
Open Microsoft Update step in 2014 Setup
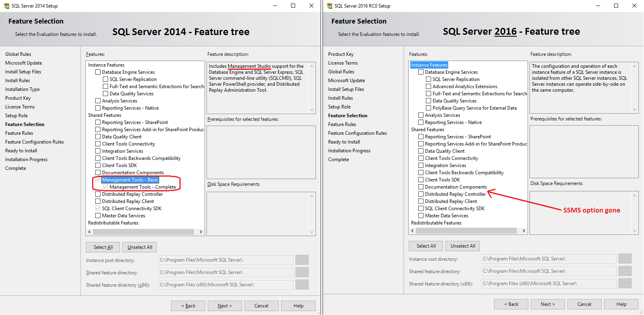(24, 63)
